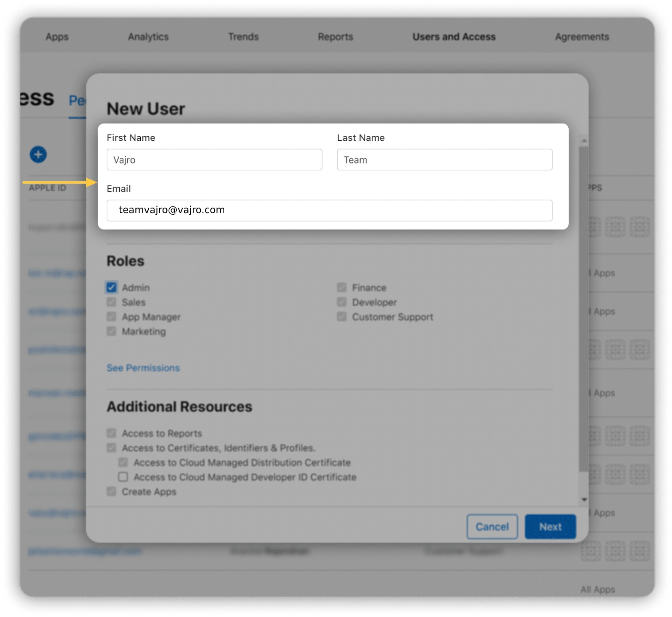Toggle the Marketing role checkbox
672x617 pixels.
pyautogui.click(x=111, y=331)
